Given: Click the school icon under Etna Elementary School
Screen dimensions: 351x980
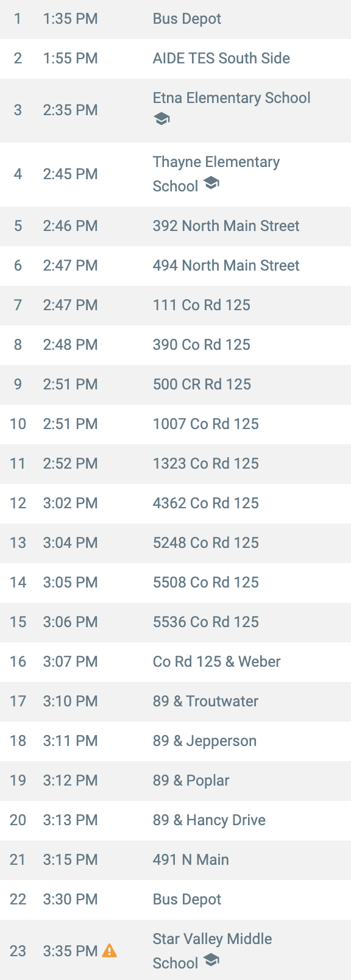Looking at the screenshot, I should (161, 119).
